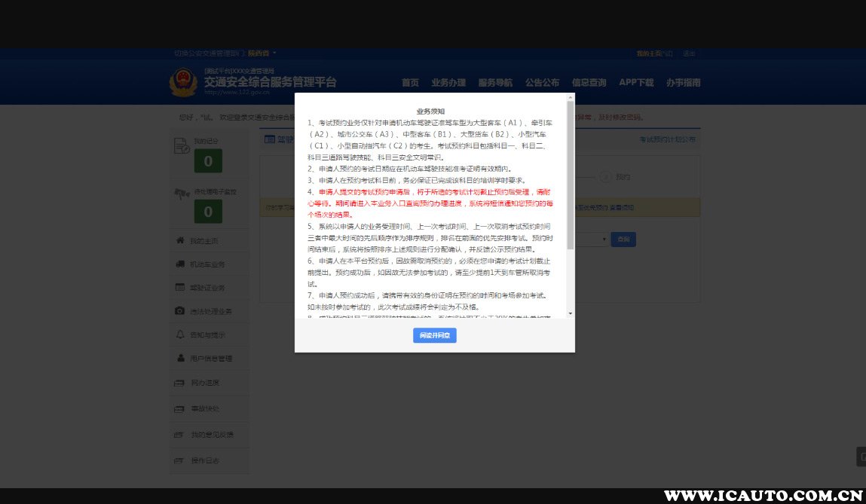Image resolution: width=866 pixels, height=504 pixels.
Task: Click the 考试预约计划公布 link
Action: [667, 139]
